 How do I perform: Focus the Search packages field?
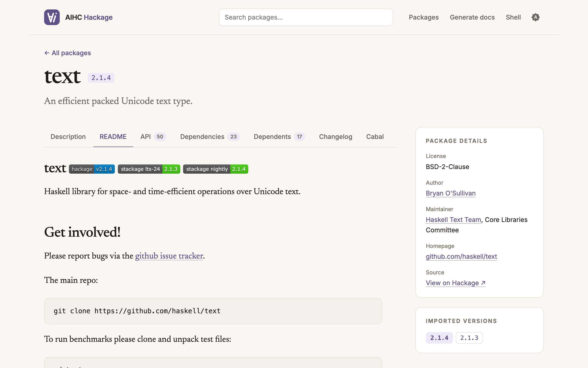(x=306, y=17)
